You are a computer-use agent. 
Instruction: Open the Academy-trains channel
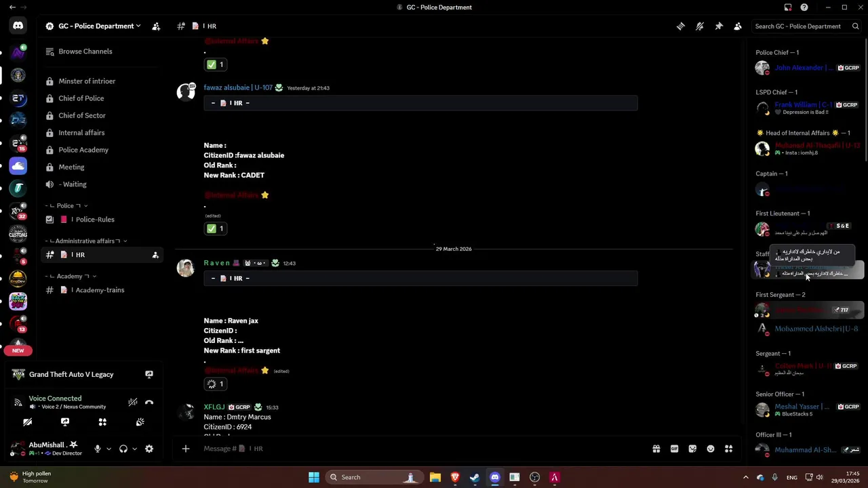coord(100,290)
